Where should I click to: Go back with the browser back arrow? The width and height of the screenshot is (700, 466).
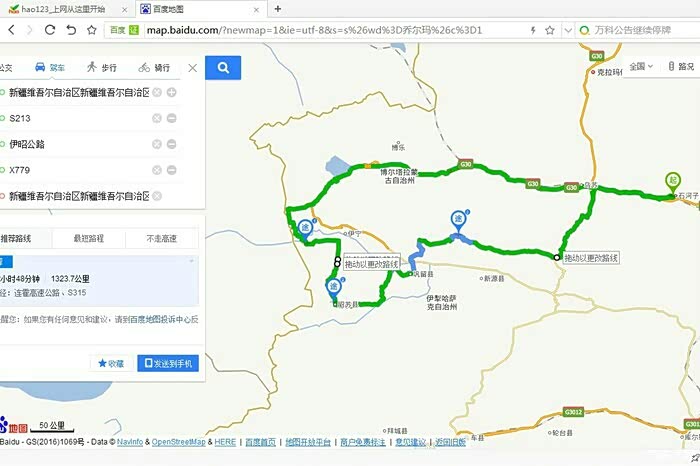12,30
